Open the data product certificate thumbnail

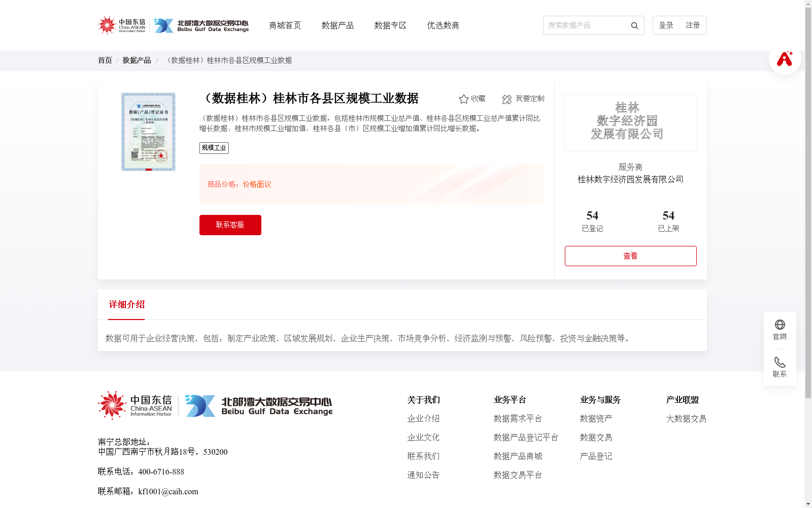tap(148, 132)
